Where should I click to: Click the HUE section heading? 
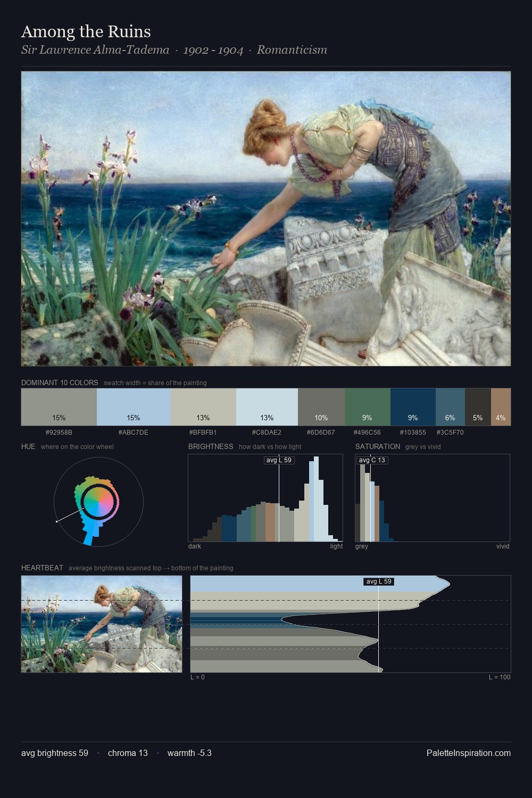tap(28, 446)
